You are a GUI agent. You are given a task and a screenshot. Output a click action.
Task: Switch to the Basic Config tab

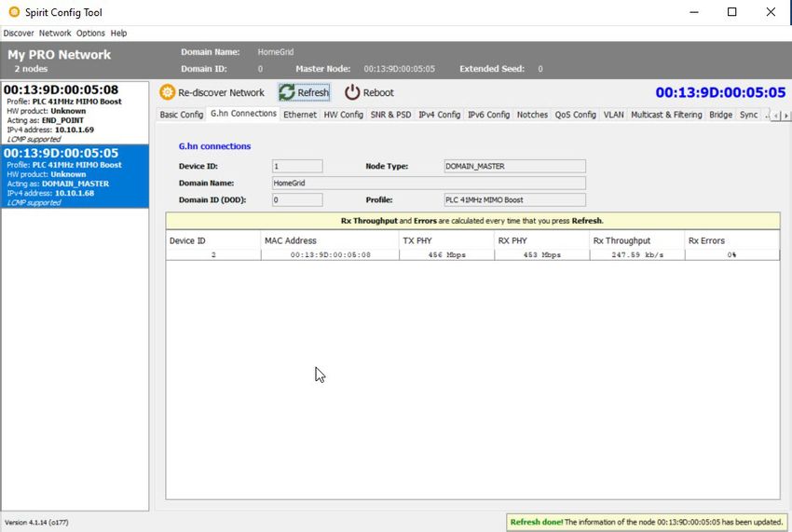coord(182,115)
